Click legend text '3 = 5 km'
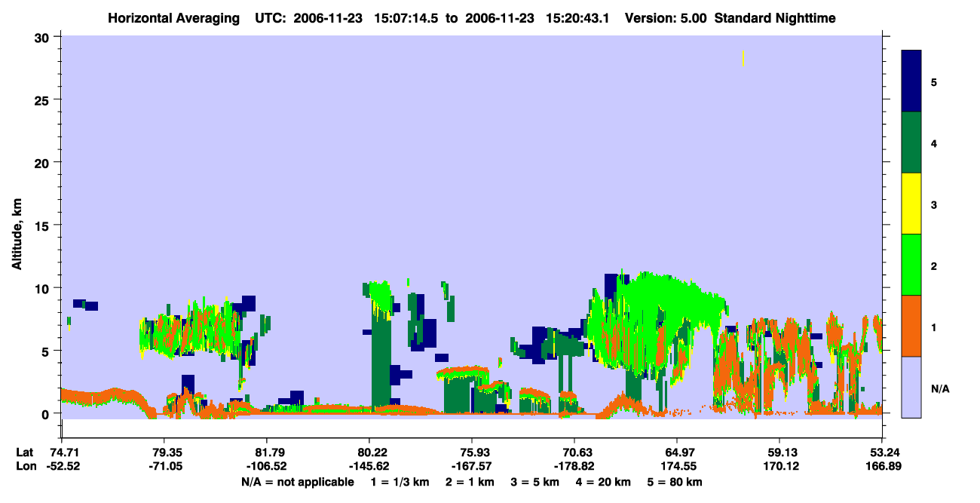 (x=535, y=482)
